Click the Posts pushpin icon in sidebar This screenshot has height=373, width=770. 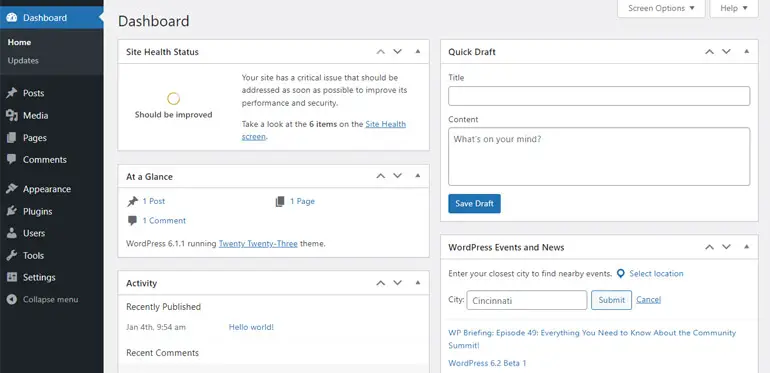coord(12,93)
